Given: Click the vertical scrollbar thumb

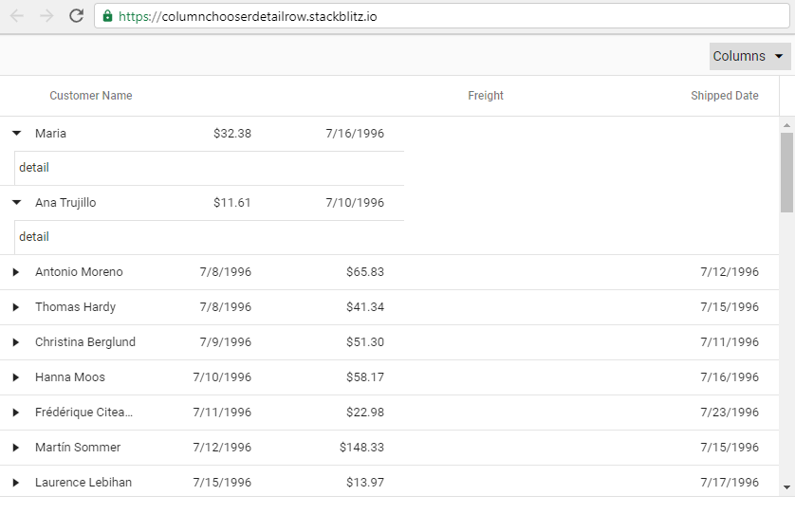Looking at the screenshot, I should coord(786,172).
